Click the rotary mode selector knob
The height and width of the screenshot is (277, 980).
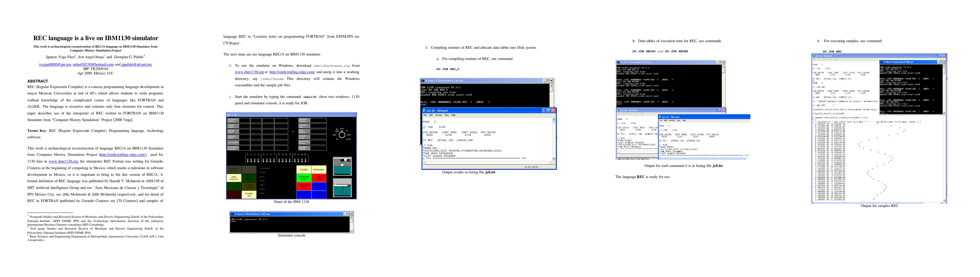click(x=342, y=135)
